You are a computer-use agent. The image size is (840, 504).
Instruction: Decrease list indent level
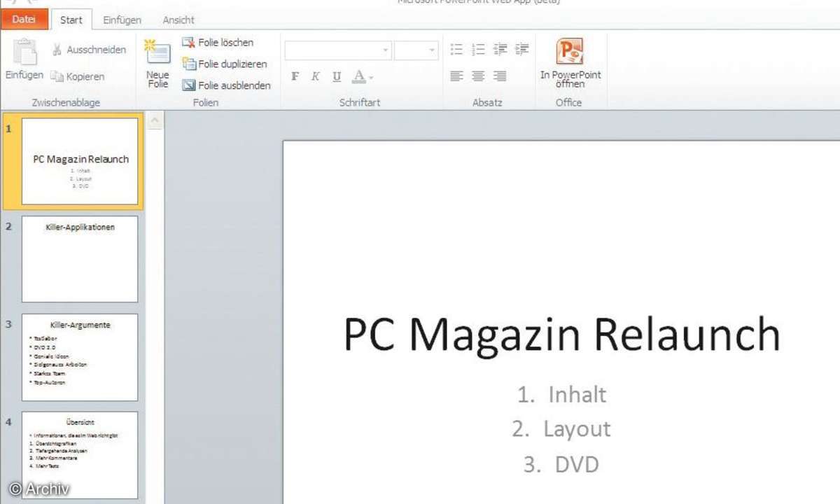click(500, 49)
